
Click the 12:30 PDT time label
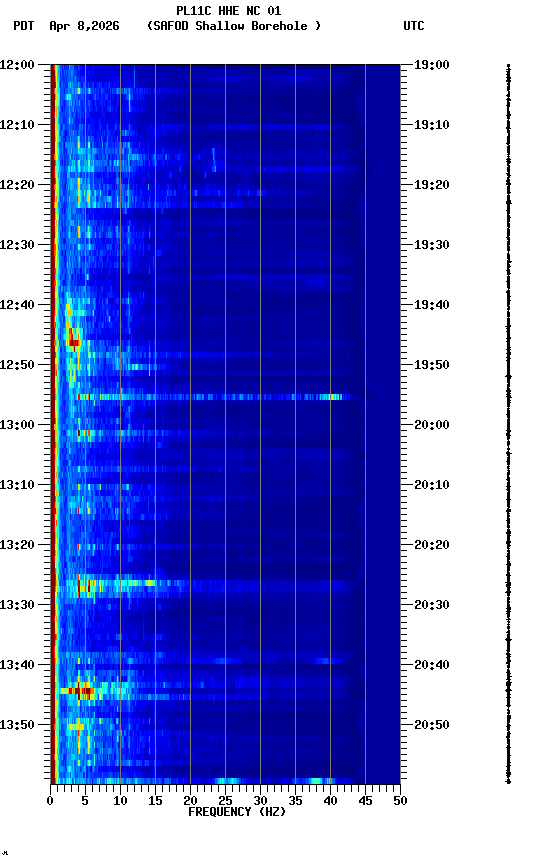pos(17,245)
